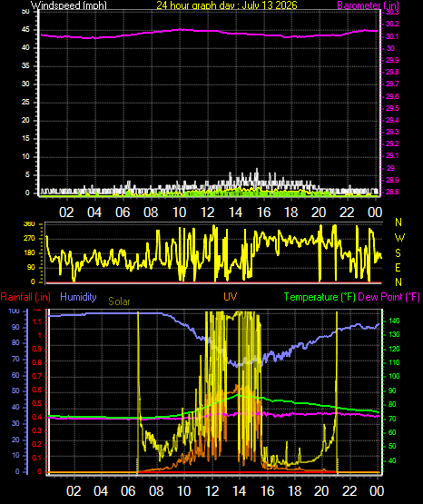The image size is (423, 504).
Task: Click the 1.1 rainfall axis value
Action: tap(37, 321)
